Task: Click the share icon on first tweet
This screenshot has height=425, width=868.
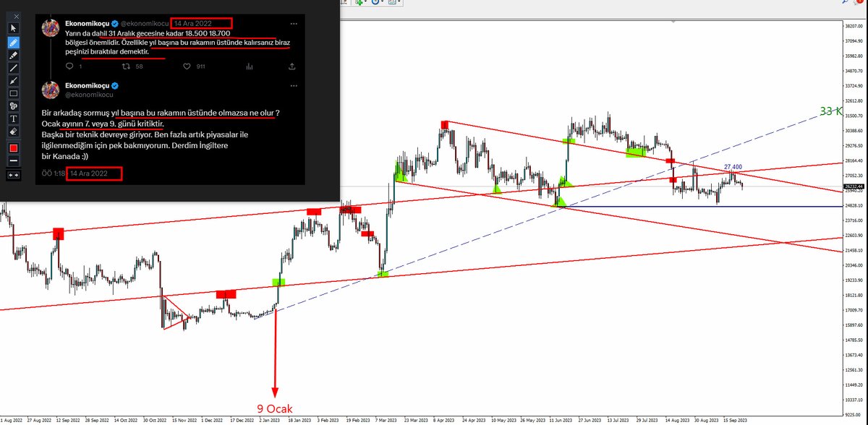Action: coord(292,66)
